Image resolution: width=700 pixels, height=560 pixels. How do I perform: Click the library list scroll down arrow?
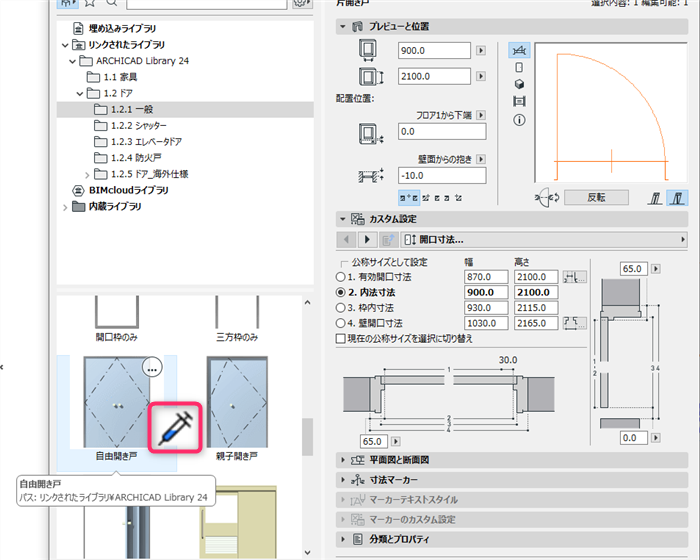[x=308, y=552]
